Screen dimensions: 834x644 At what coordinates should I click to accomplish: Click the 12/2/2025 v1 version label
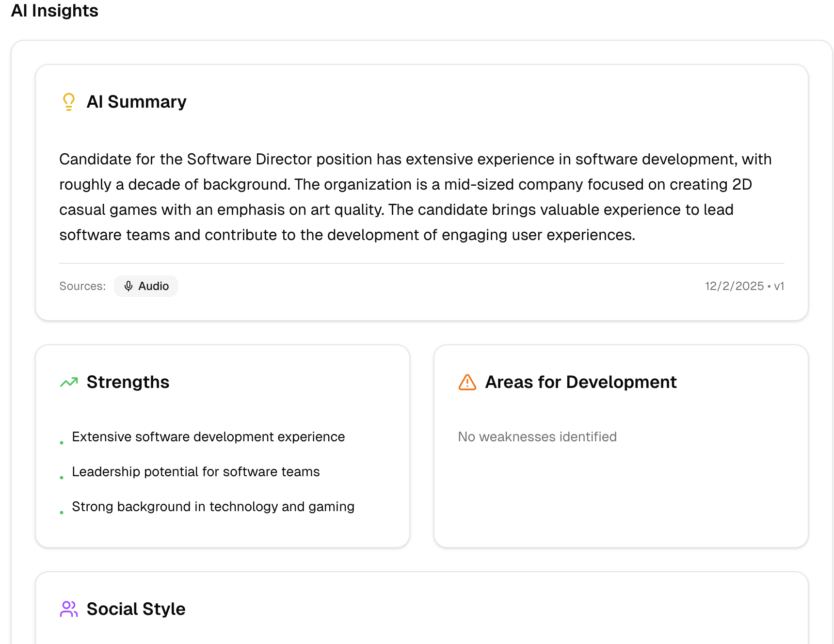[744, 286]
